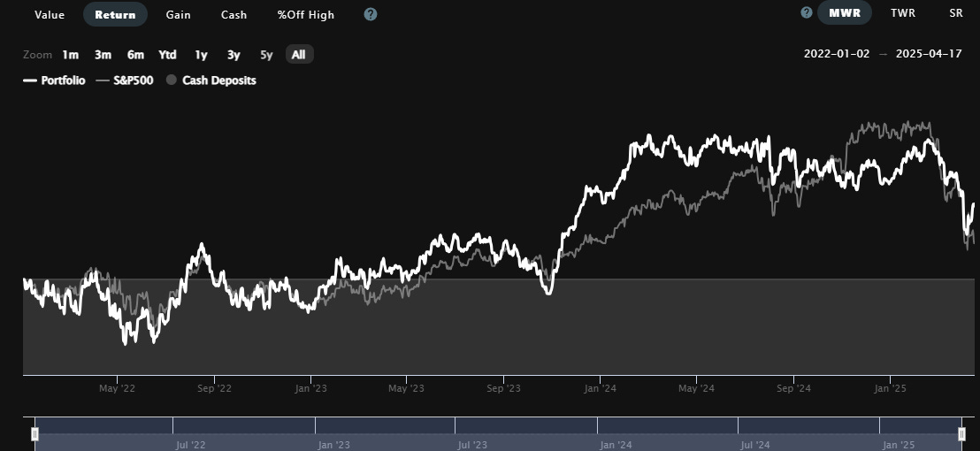Click start date 2022-01-02
Screen dimensions: 980x451
[x=836, y=53]
